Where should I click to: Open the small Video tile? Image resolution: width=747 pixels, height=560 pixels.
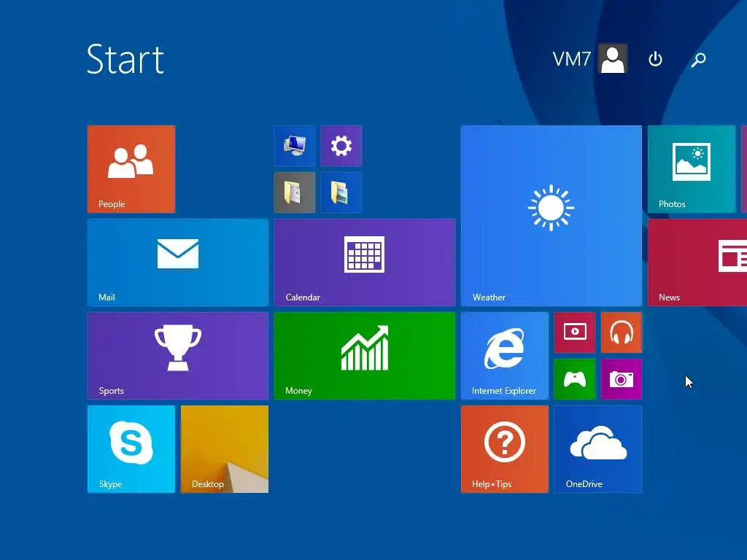pos(575,332)
